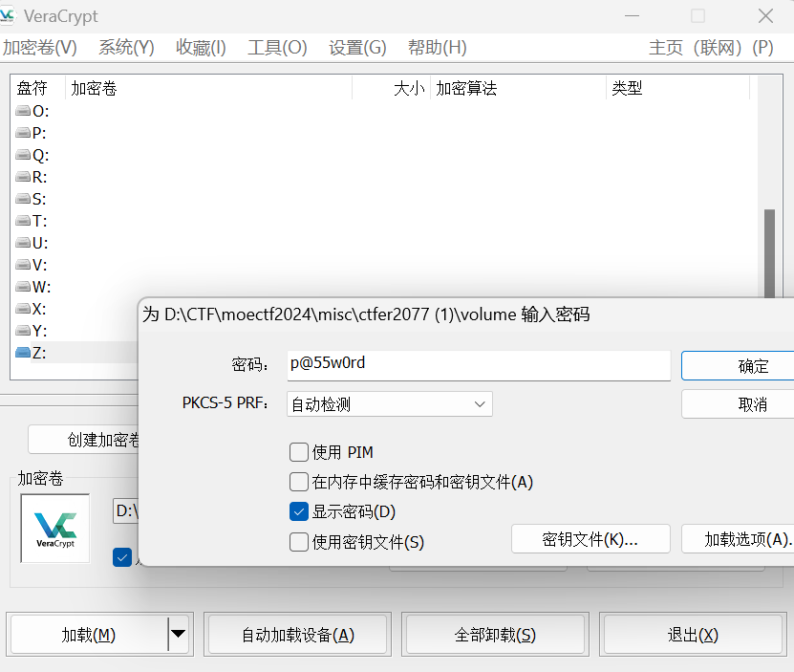Enable 使用 PIM checkbox
The height and width of the screenshot is (672, 794).
point(299,452)
